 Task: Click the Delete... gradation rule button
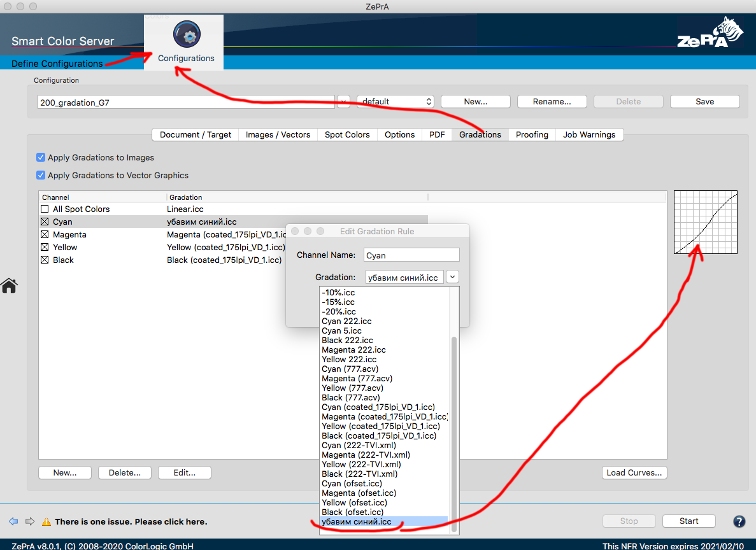[x=125, y=473]
